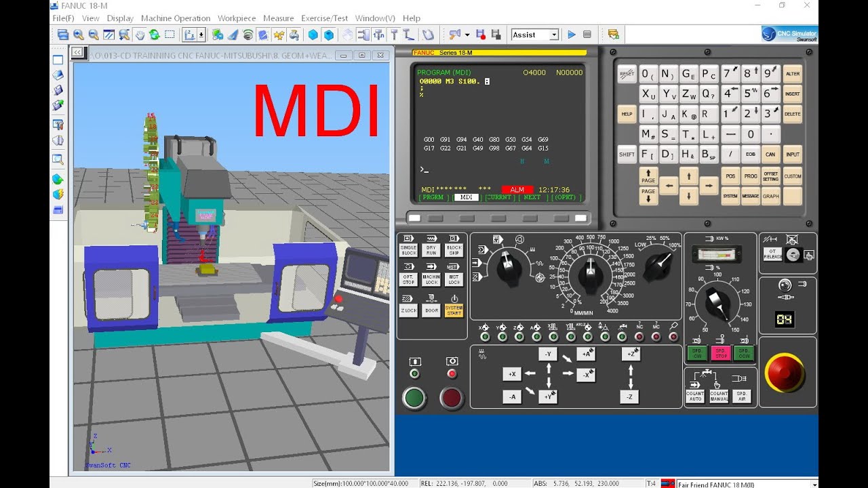The image size is (868, 488).
Task: Toggle the BLOCK SKIP button
Action: [x=454, y=249]
